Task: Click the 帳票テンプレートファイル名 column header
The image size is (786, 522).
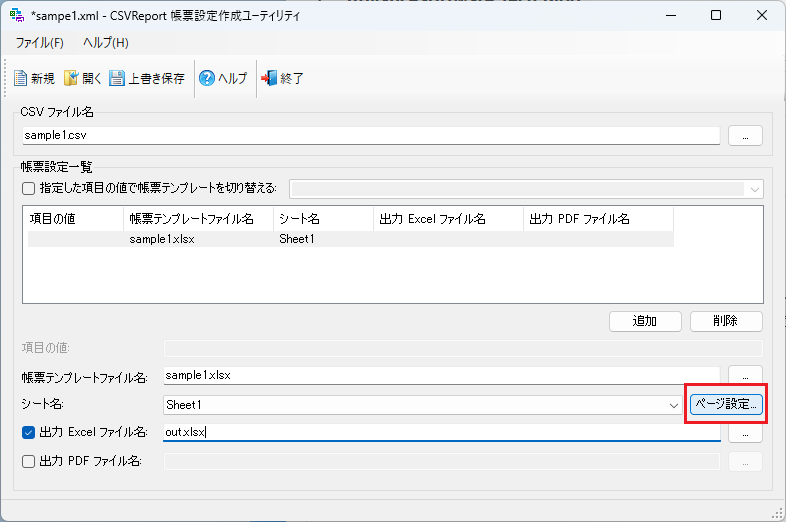Action: tap(199, 219)
